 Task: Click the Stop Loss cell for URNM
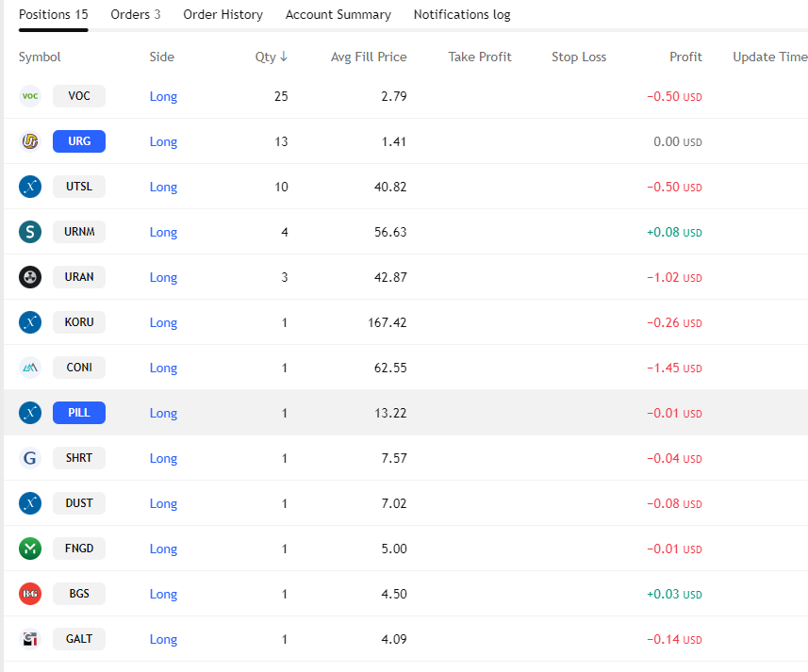pyautogui.click(x=579, y=232)
